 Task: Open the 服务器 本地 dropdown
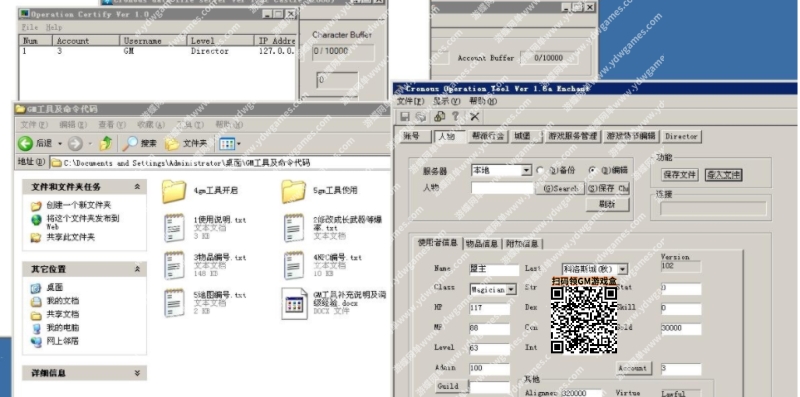click(526, 170)
